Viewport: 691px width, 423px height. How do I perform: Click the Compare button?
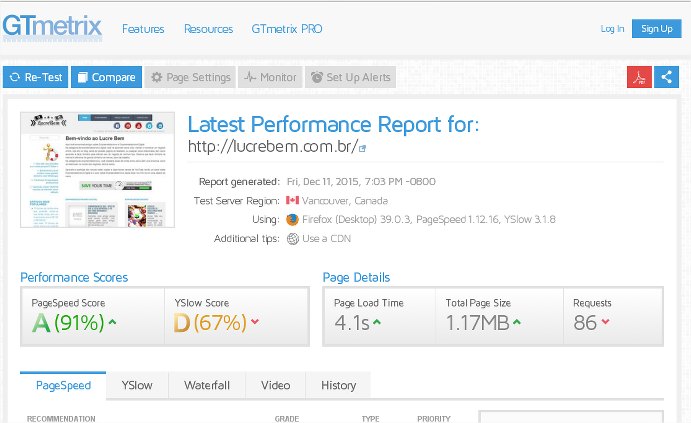106,77
